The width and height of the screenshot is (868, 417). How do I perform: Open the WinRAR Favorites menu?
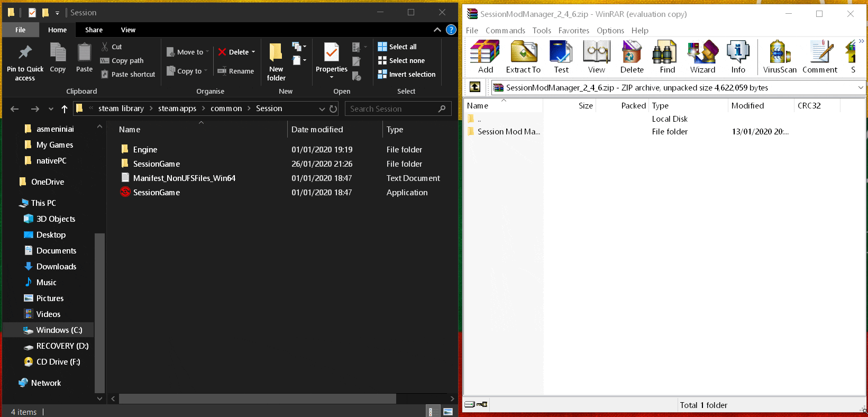pos(573,30)
